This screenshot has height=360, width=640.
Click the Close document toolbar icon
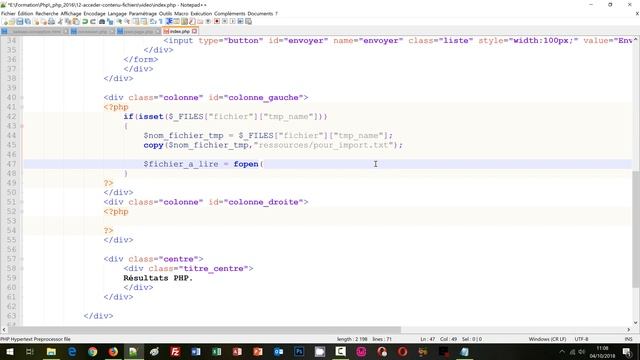tap(36, 21)
